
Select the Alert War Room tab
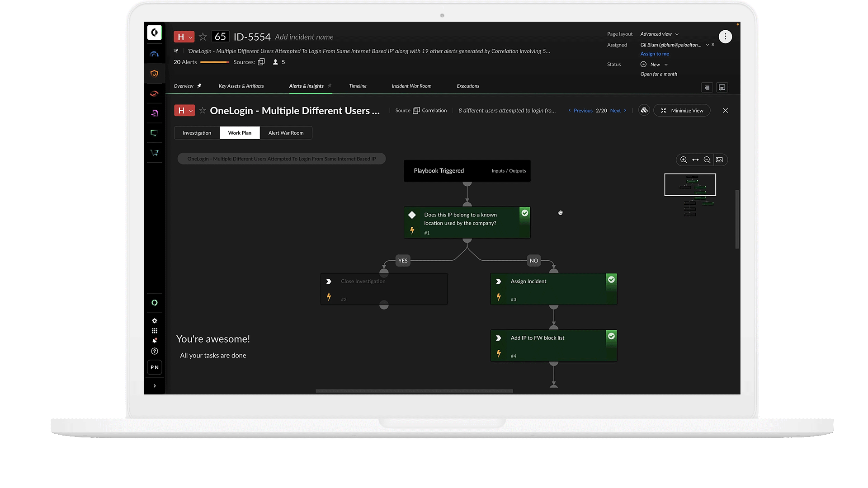286,133
